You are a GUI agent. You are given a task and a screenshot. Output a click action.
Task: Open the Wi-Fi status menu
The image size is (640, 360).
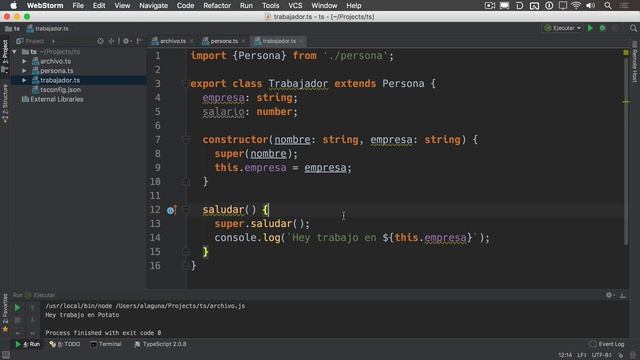pos(576,6)
